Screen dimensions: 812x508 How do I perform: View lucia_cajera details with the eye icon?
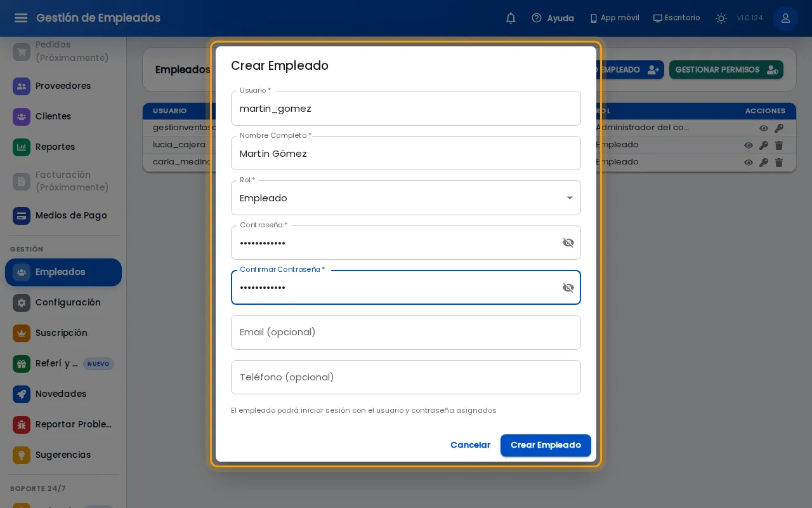click(x=749, y=145)
